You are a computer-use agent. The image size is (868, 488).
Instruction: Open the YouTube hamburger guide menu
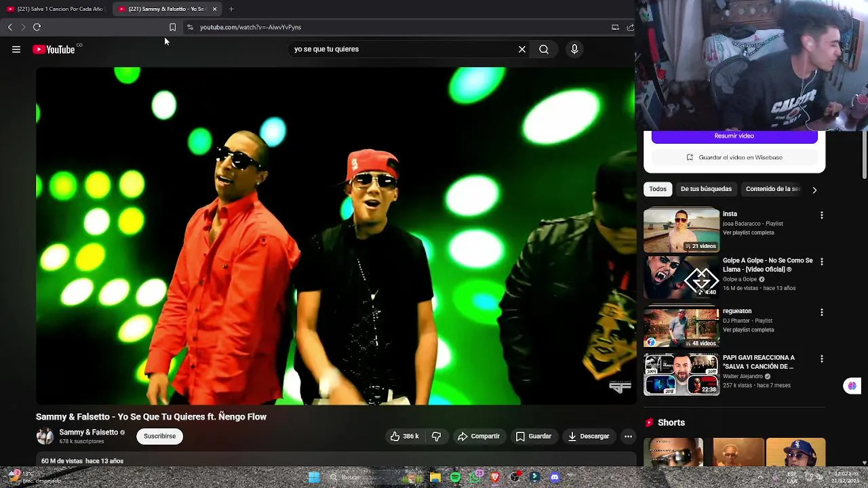(x=16, y=49)
